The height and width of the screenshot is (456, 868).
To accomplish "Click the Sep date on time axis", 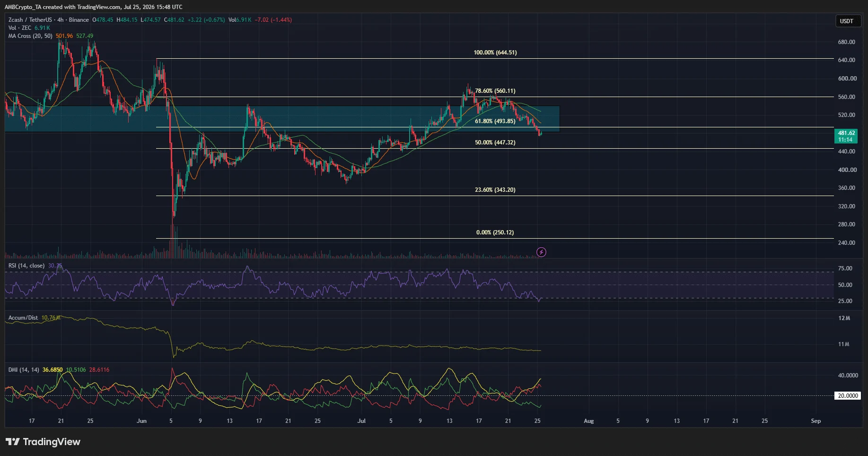I will (816, 421).
